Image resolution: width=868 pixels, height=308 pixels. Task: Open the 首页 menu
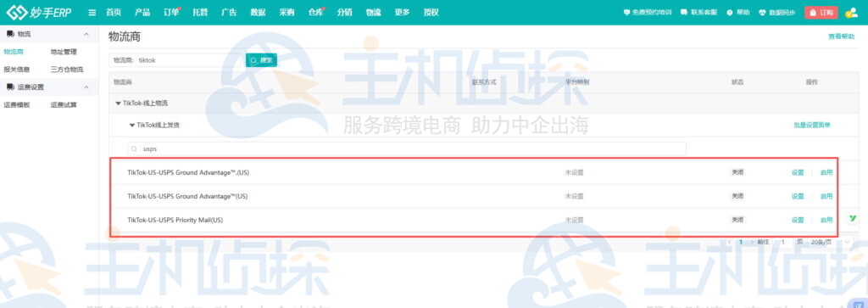pos(114,12)
